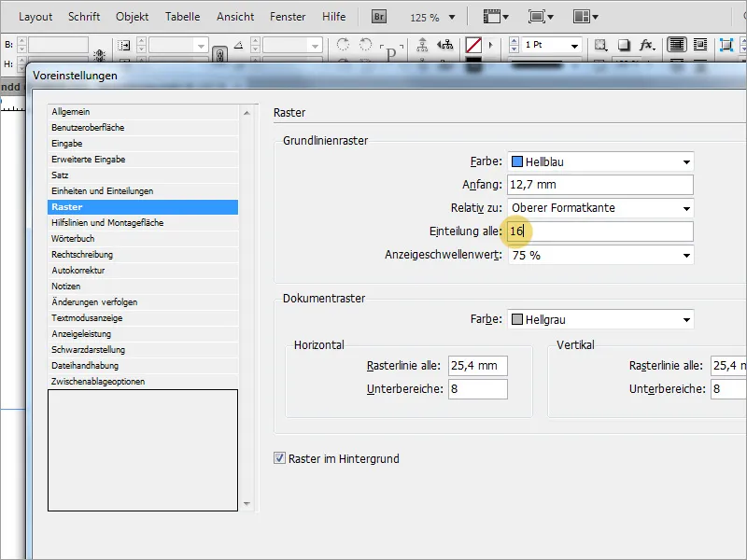The width and height of the screenshot is (747, 560).
Task: Select Autokorrektur category
Action: 143,271
